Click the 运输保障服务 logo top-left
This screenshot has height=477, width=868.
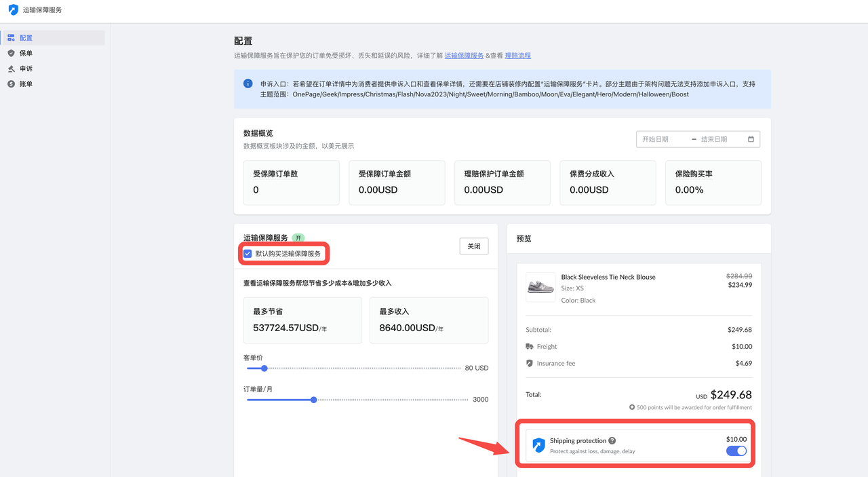point(12,10)
